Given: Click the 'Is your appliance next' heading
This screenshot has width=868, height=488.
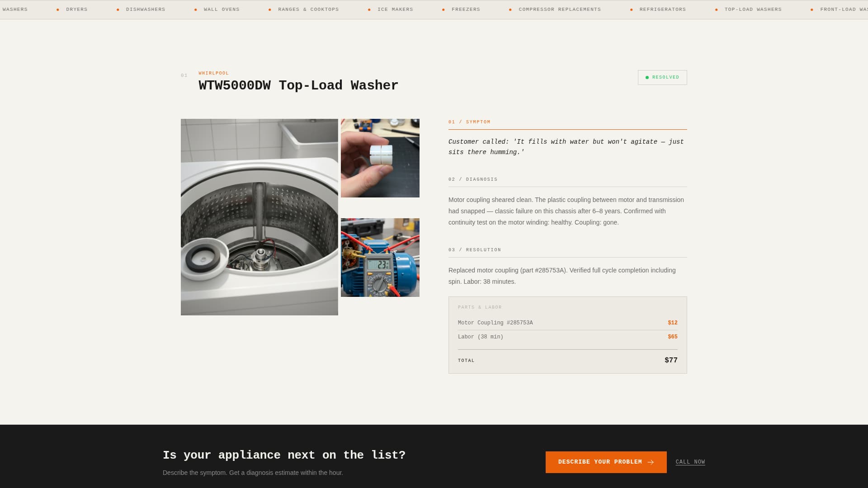Looking at the screenshot, I should [284, 455].
